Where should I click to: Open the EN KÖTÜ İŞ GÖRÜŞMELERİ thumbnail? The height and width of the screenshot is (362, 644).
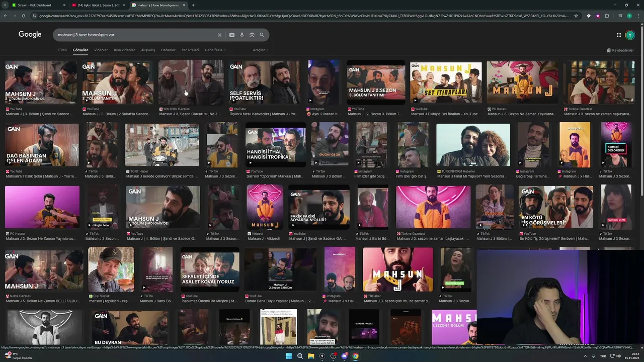coord(556,207)
